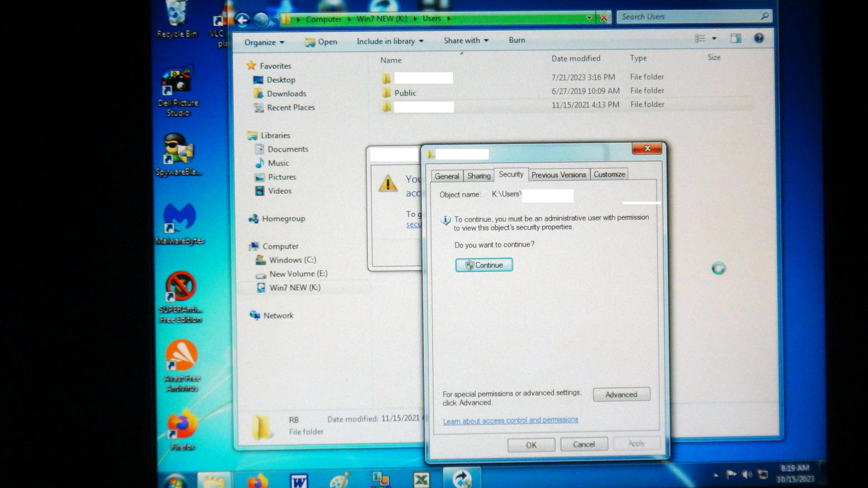
Task: Launch SpywareBlaster desktop shortcut
Action: 179,155
